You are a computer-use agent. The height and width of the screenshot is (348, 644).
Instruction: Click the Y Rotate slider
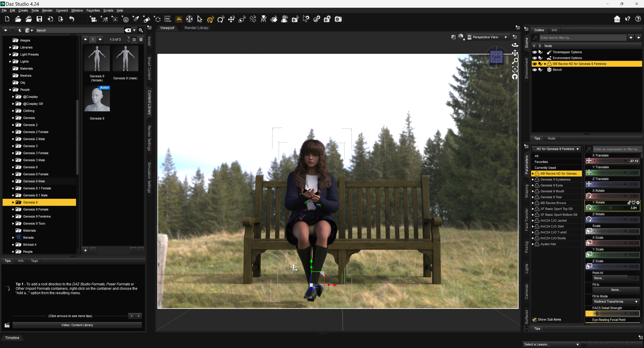(610, 208)
